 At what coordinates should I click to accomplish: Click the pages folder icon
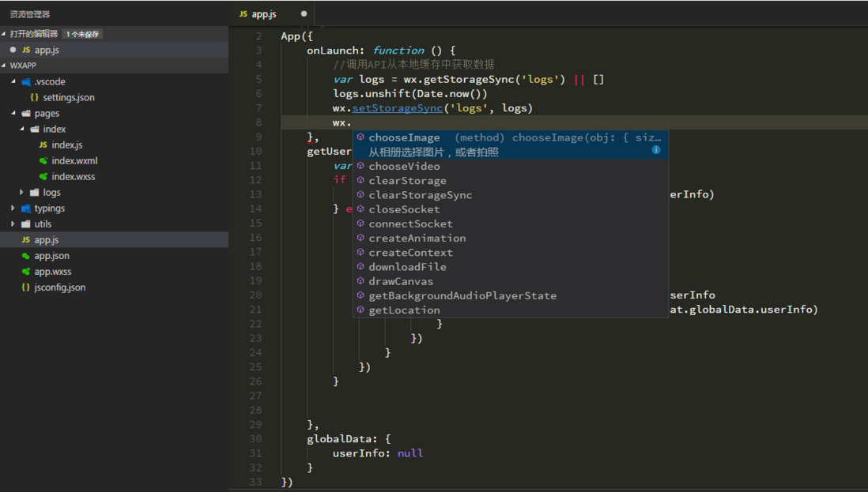pos(26,114)
